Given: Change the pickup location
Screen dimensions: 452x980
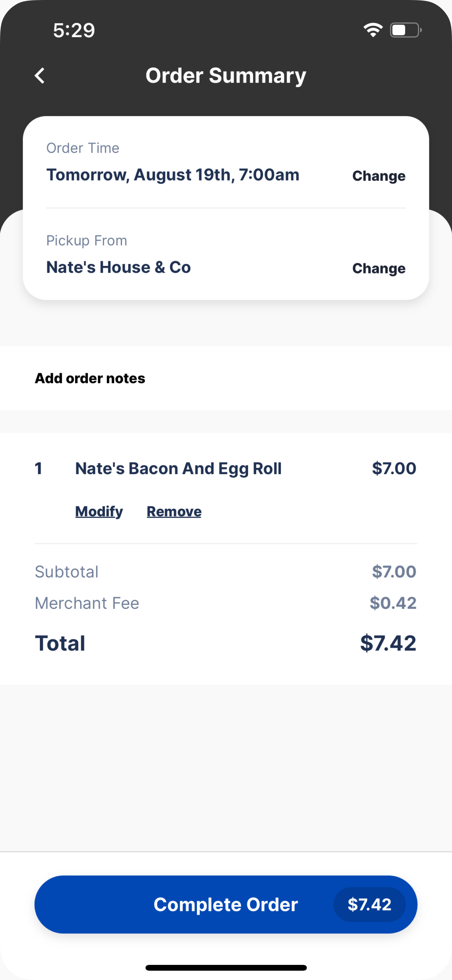Looking at the screenshot, I should click(x=378, y=268).
